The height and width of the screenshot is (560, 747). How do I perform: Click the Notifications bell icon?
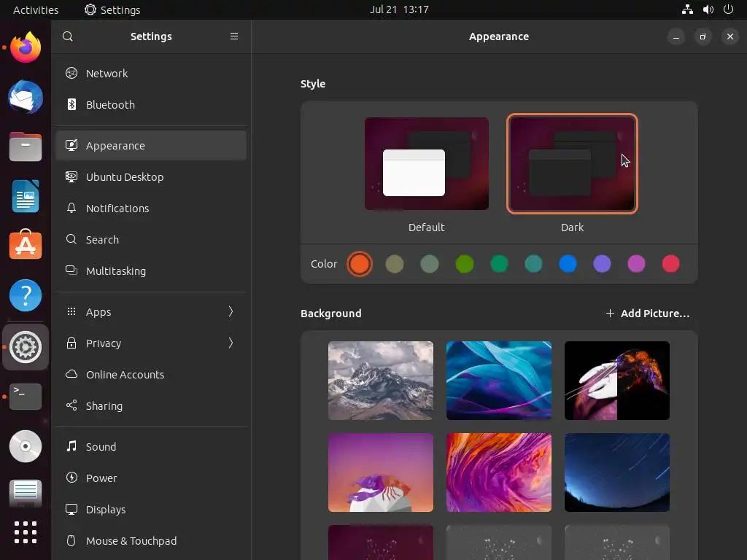click(71, 208)
